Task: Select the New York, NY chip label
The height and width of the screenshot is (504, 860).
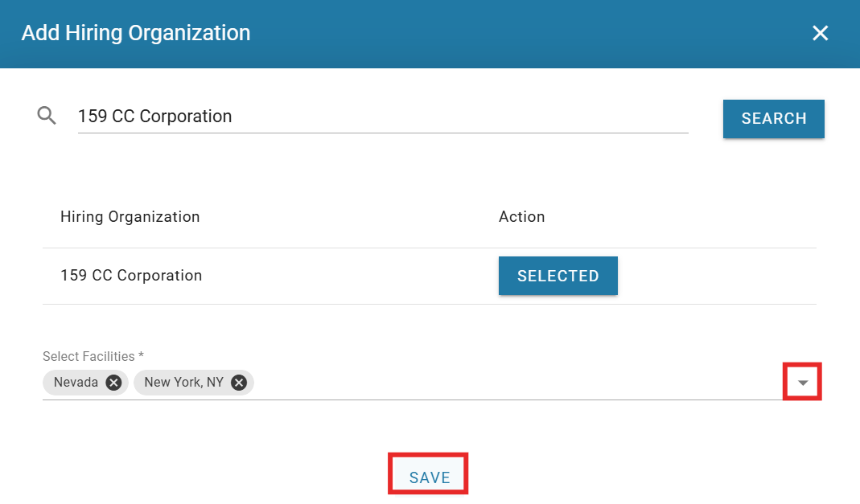Action: pyautogui.click(x=183, y=383)
